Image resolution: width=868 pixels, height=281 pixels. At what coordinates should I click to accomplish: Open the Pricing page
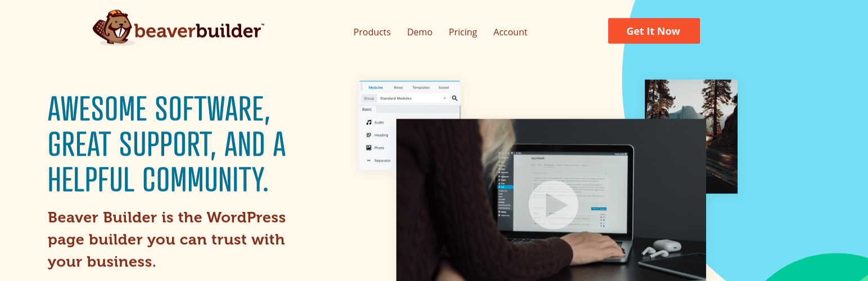pyautogui.click(x=463, y=32)
